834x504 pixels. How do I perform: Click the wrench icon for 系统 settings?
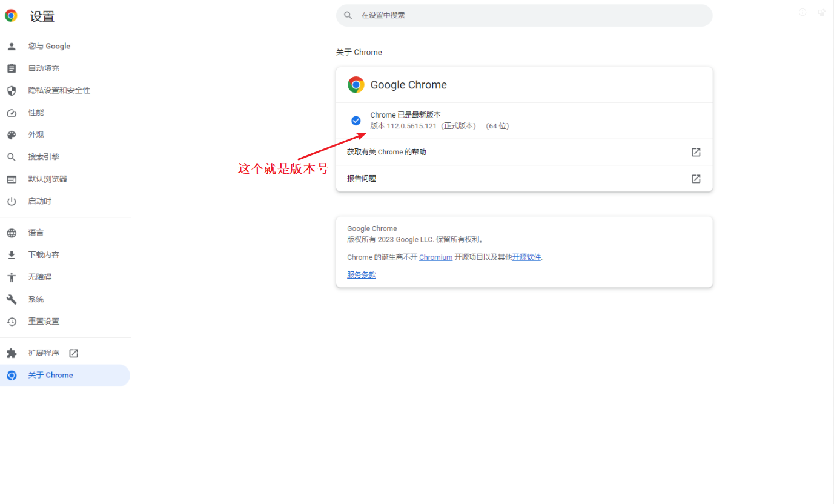point(12,299)
